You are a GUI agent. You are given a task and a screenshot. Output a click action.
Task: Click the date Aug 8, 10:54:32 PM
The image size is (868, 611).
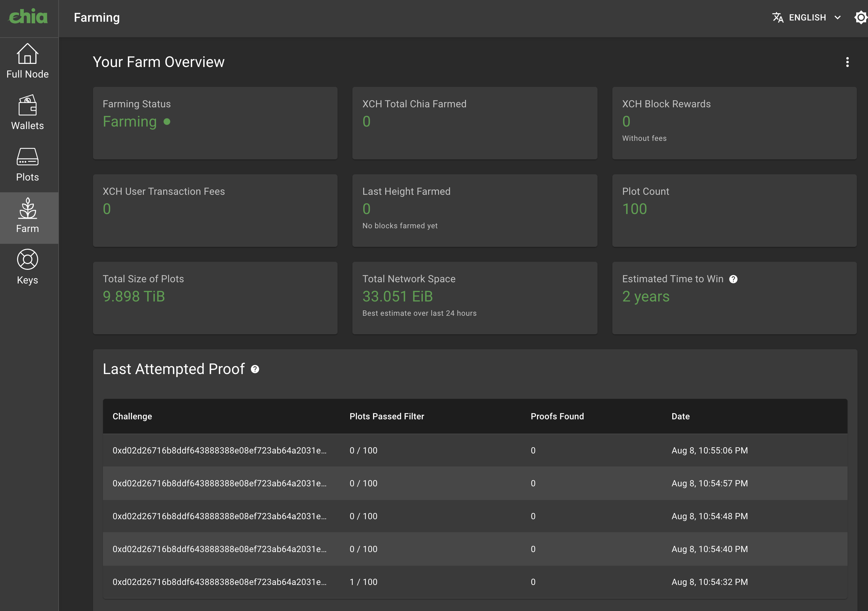click(709, 582)
